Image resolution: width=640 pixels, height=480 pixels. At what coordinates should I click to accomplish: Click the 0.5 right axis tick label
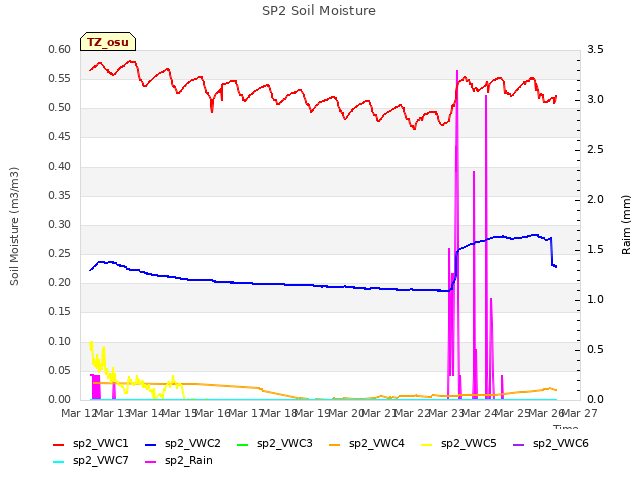595,349
